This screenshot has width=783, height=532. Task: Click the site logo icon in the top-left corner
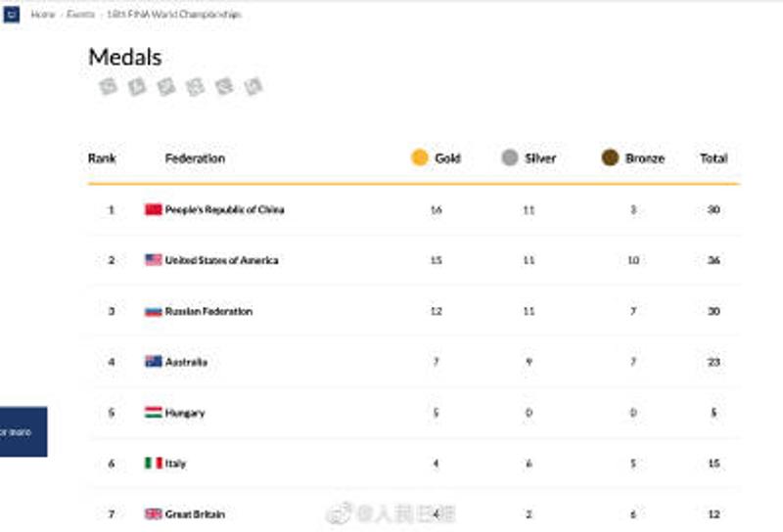pyautogui.click(x=11, y=15)
